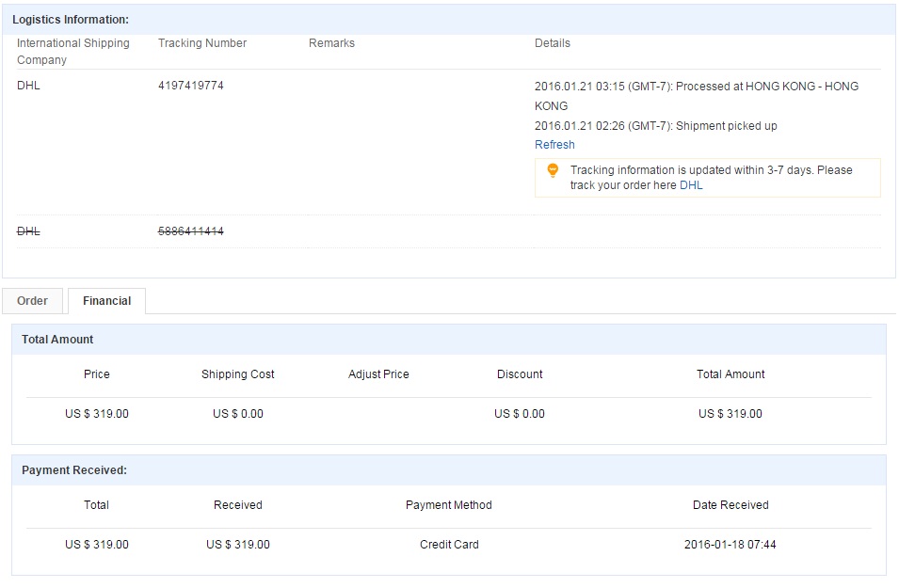Click the lightbulb tip icon
899x588 pixels.
553,170
